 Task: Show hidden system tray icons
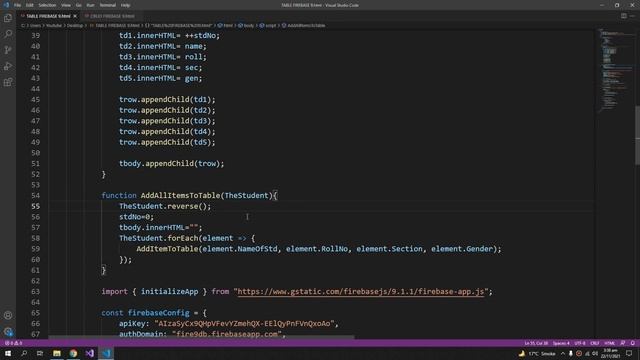pyautogui.click(x=563, y=353)
